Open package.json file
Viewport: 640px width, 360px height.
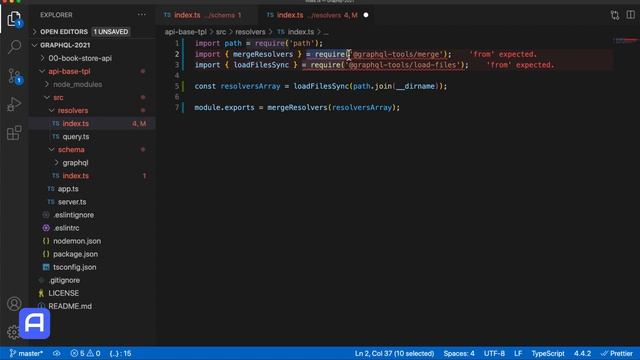(x=75, y=254)
